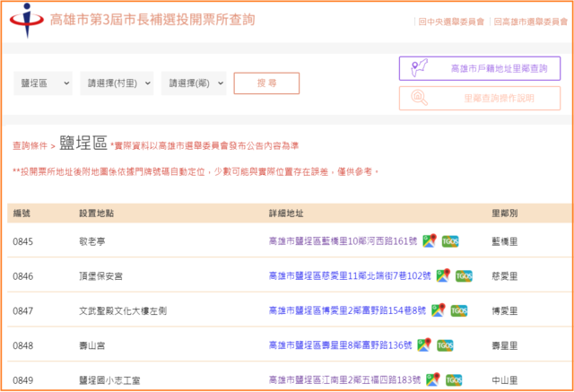
Task: Click TGOS map icon for row 0845
Action: pyautogui.click(x=450, y=240)
